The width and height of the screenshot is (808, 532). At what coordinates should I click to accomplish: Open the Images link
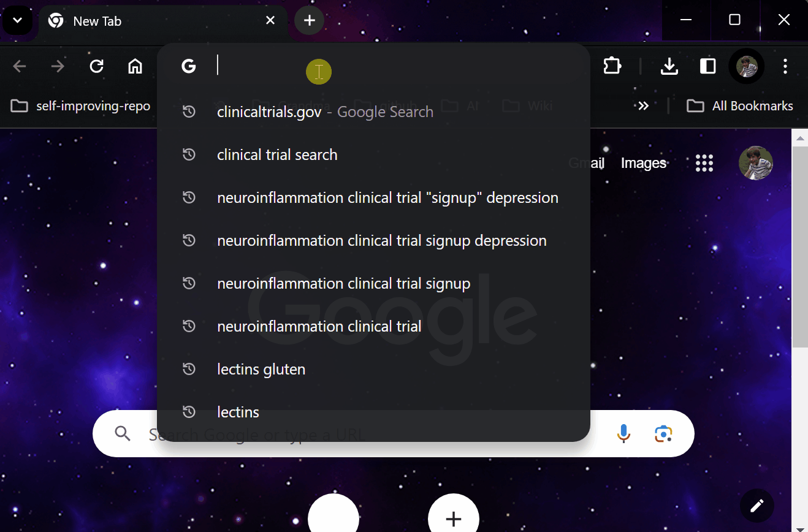[x=643, y=163]
